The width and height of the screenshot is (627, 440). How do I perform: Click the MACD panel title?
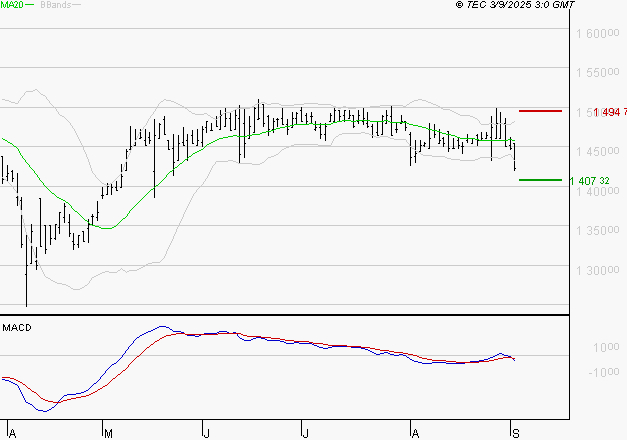pos(15,327)
